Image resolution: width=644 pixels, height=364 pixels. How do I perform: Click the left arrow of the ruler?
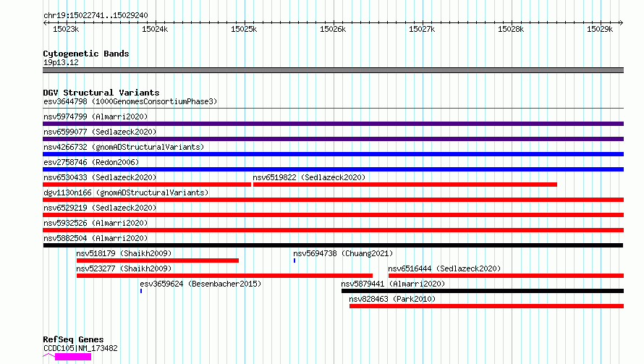pos(45,22)
